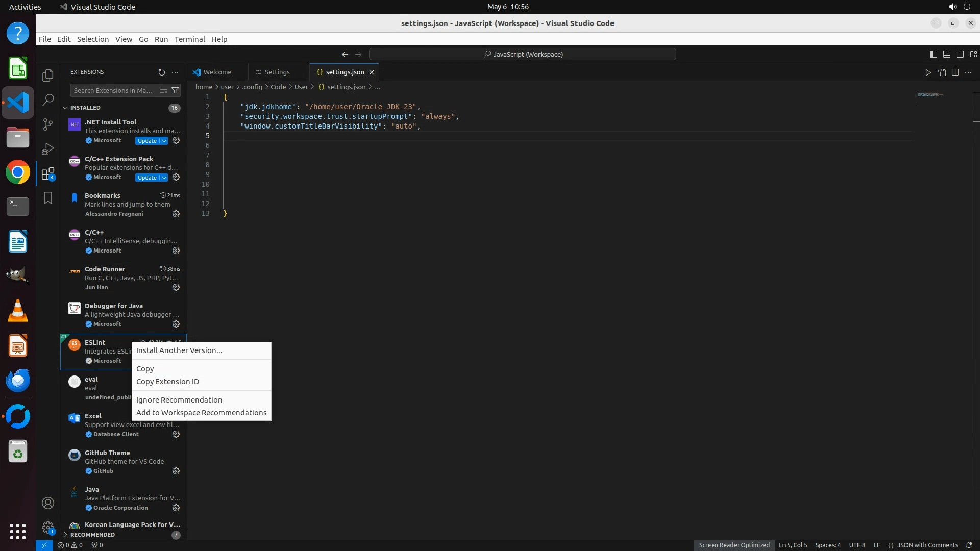Open the Run and Debug view icon

(48, 149)
